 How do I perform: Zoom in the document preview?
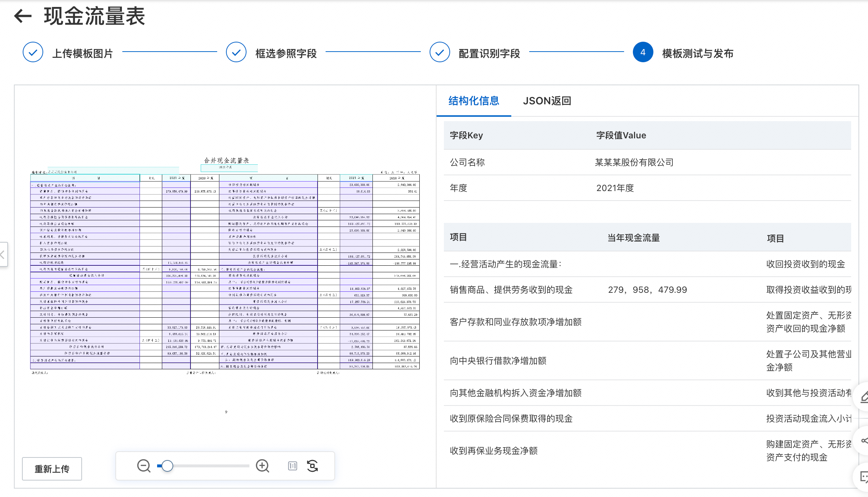(262, 466)
